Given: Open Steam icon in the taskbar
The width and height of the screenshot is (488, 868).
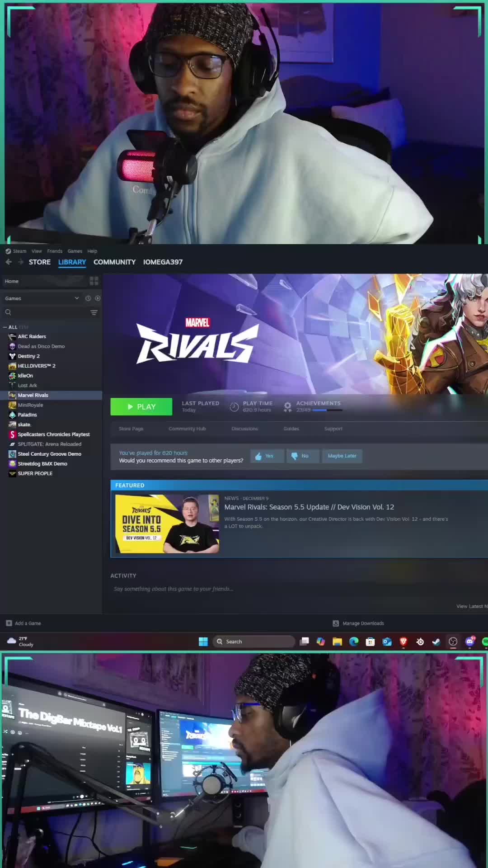Looking at the screenshot, I should pyautogui.click(x=436, y=642).
